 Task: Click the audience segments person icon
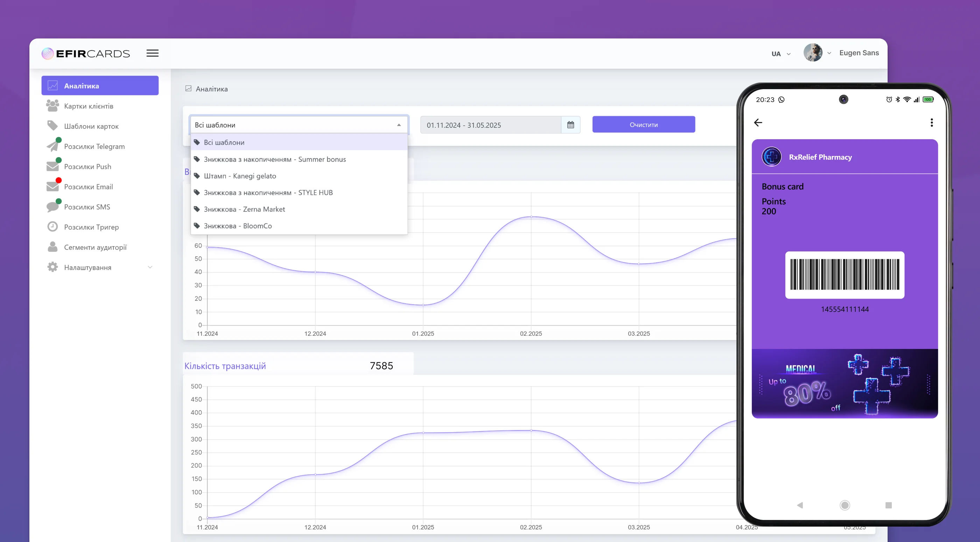[52, 247]
